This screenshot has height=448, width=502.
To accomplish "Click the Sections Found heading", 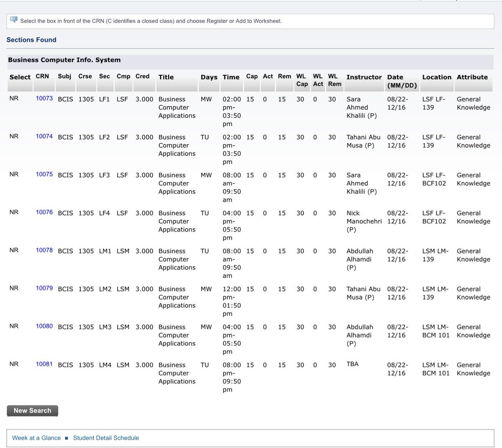I will point(31,40).
